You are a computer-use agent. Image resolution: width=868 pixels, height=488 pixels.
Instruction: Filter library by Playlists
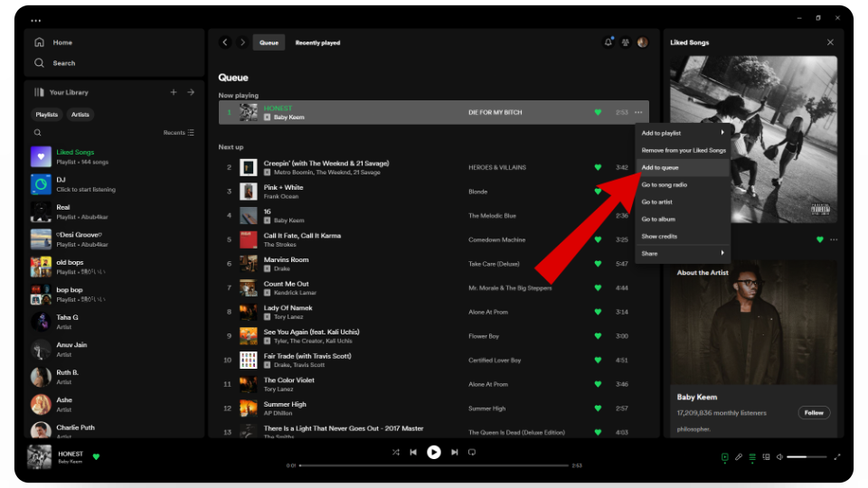(46, 115)
